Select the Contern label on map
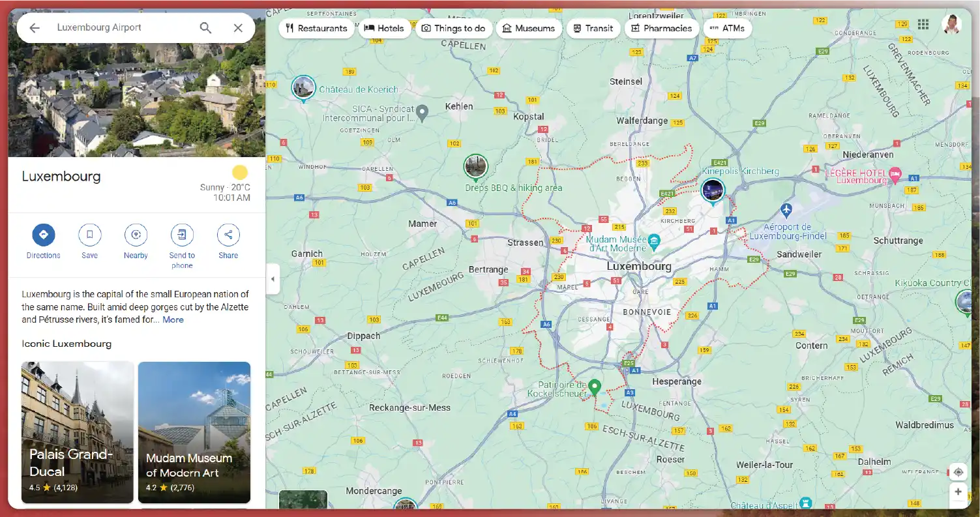 click(x=812, y=346)
